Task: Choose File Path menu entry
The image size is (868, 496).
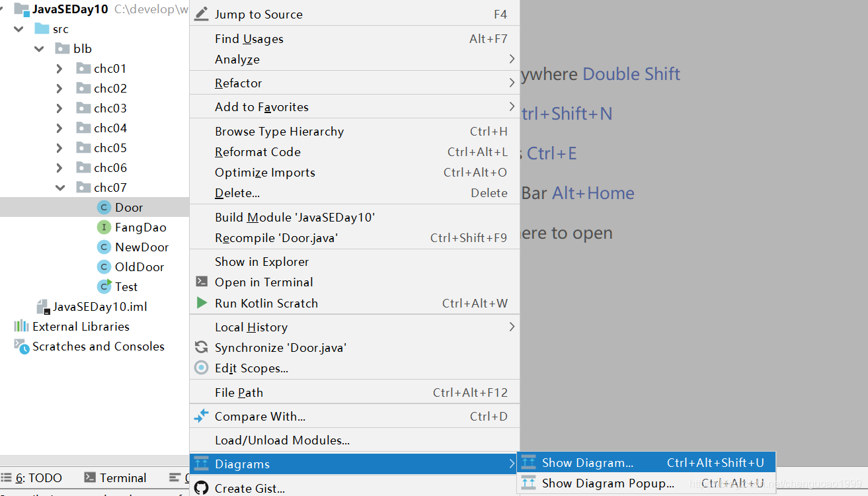Action: coord(354,392)
